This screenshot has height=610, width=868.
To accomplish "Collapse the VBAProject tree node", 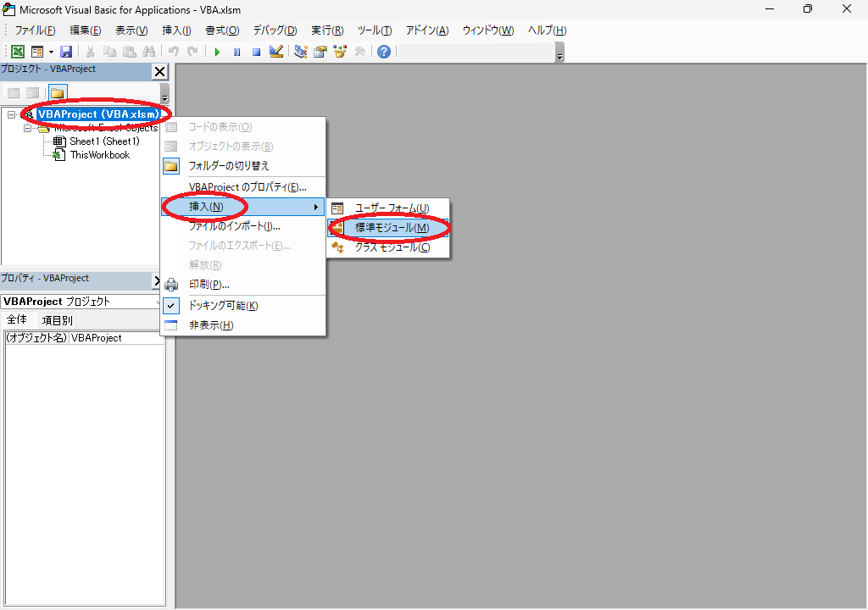I will pos(11,114).
